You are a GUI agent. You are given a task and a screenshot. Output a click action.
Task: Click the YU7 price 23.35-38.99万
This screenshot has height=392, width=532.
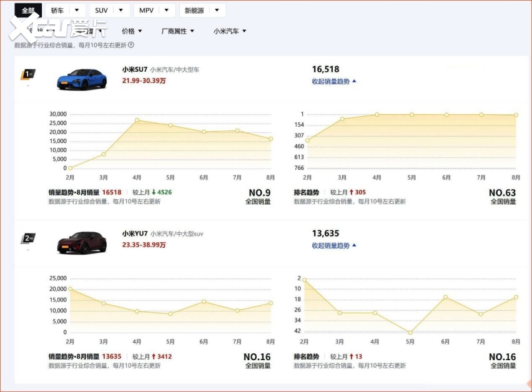point(144,245)
